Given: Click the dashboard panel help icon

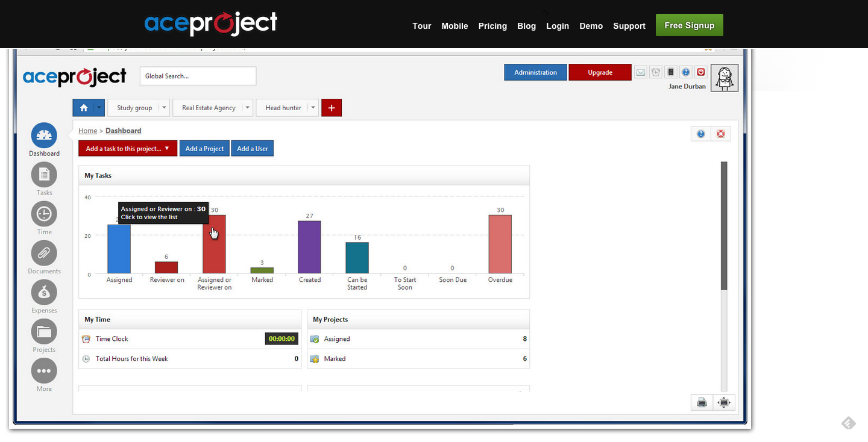Looking at the screenshot, I should (x=701, y=134).
